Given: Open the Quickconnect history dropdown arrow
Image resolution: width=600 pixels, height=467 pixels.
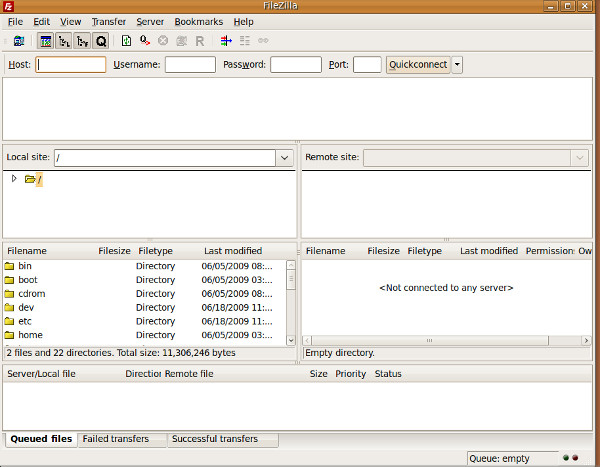Looking at the screenshot, I should [x=457, y=65].
